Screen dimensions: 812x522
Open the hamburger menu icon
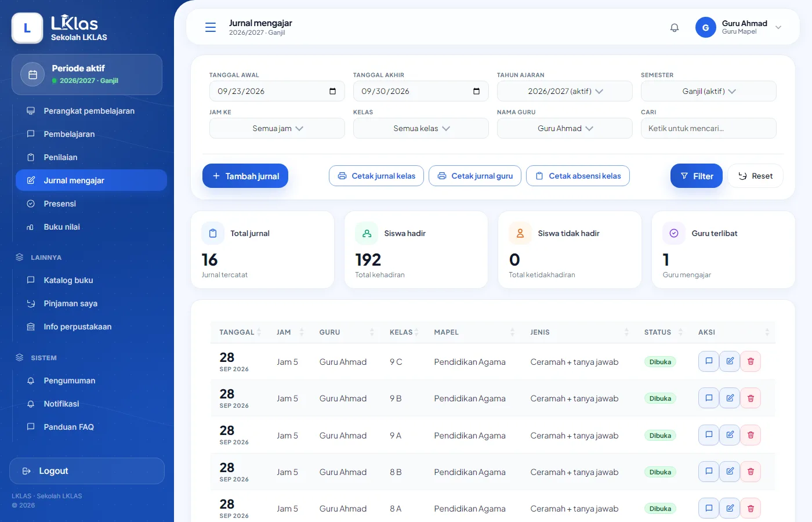pyautogui.click(x=211, y=27)
